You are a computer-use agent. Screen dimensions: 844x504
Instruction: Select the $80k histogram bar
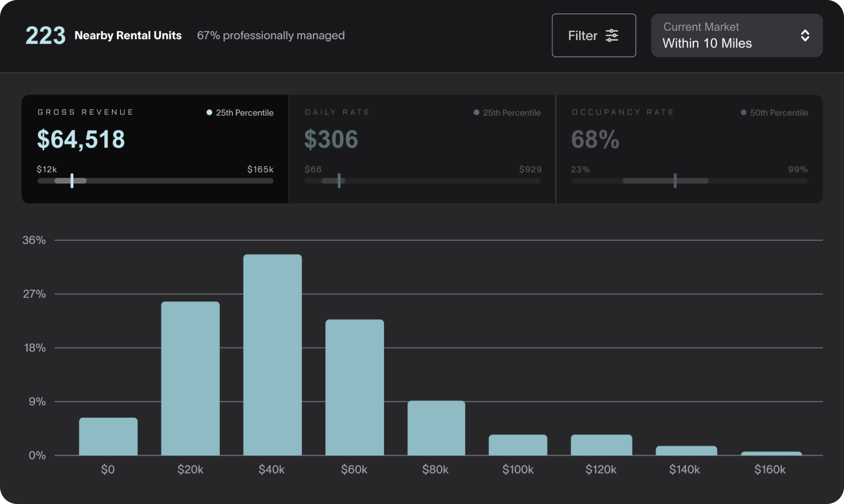coord(436,428)
